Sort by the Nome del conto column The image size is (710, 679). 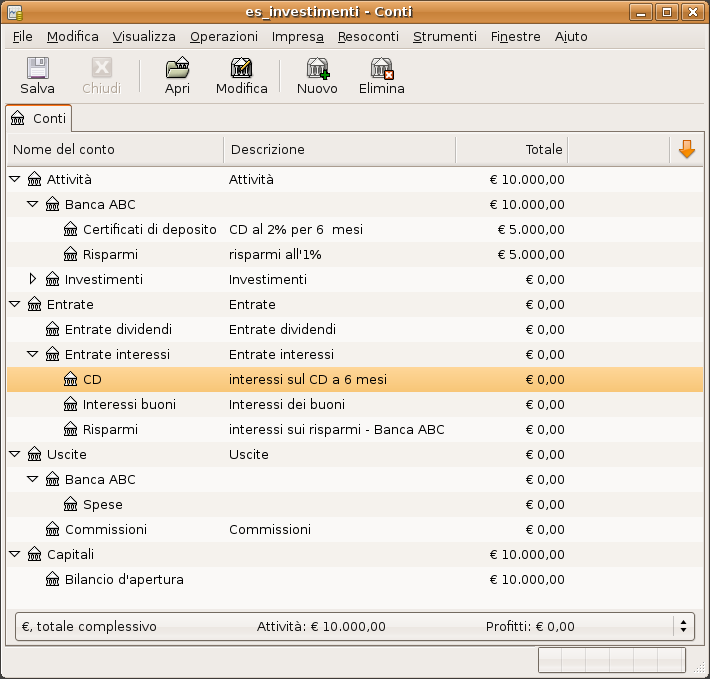point(116,150)
